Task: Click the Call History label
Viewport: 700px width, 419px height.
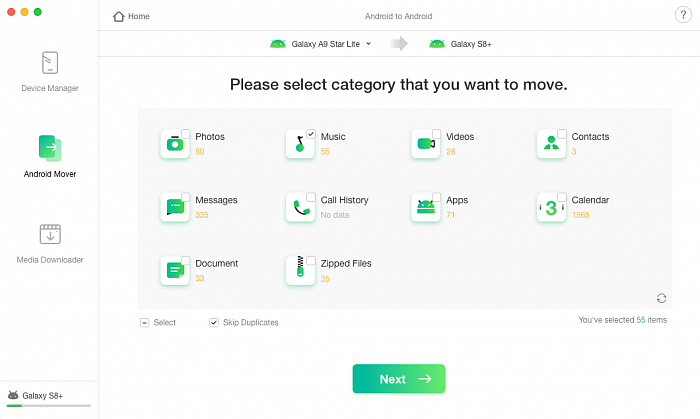Action: tap(345, 200)
